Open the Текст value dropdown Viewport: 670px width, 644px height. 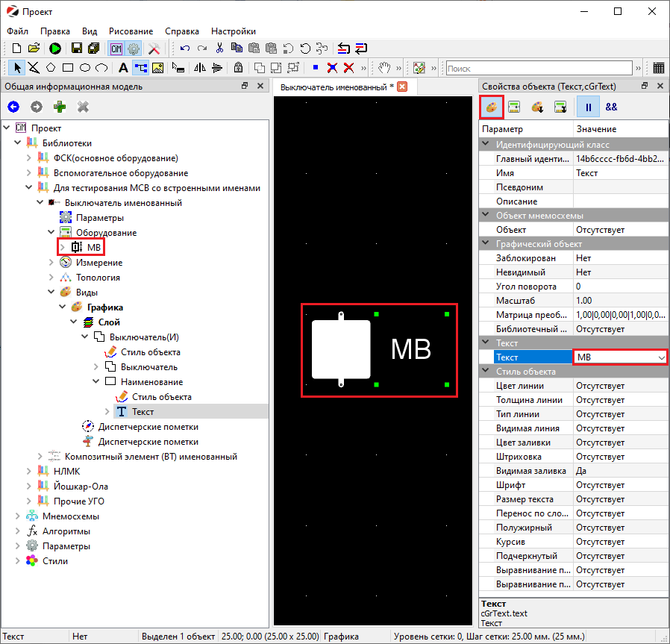point(661,357)
